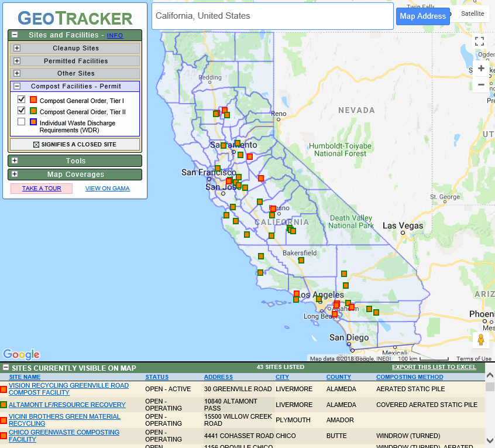The image size is (495, 448).
Task: Click the California address search field
Action: [273, 16]
